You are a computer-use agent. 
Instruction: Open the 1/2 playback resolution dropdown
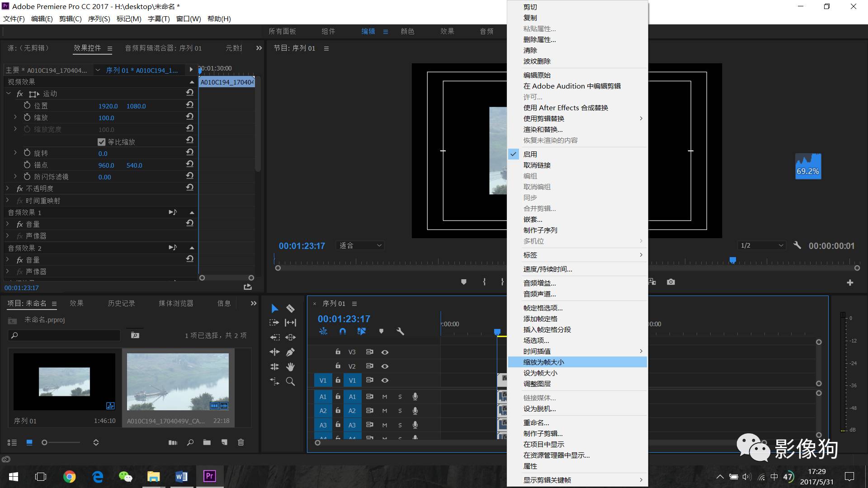tap(762, 245)
